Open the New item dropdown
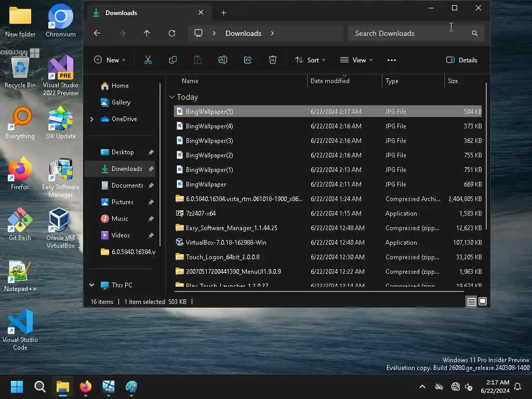The height and width of the screenshot is (399, 532). tap(110, 60)
